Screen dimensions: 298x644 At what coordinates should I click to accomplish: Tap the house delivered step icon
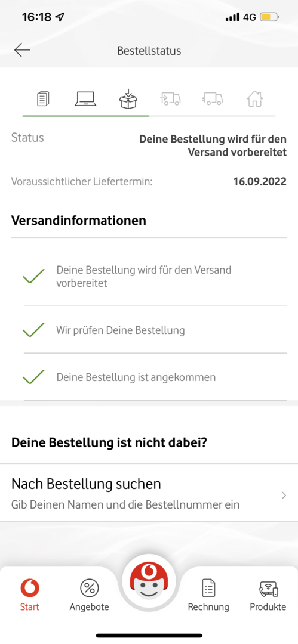pos(255,98)
